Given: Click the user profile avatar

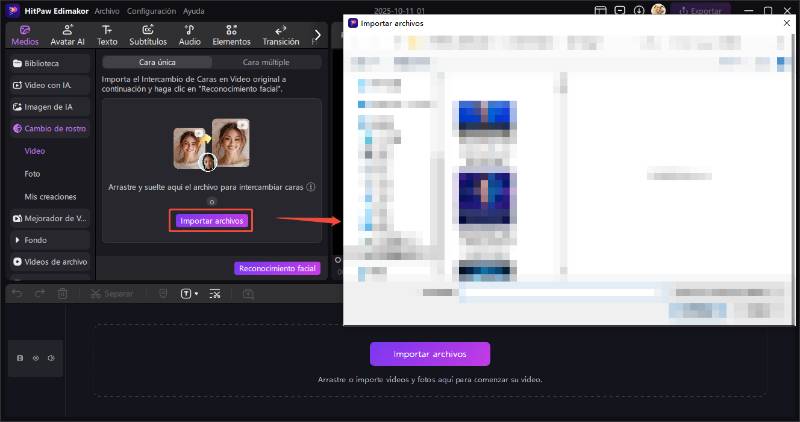Looking at the screenshot, I should point(659,10).
